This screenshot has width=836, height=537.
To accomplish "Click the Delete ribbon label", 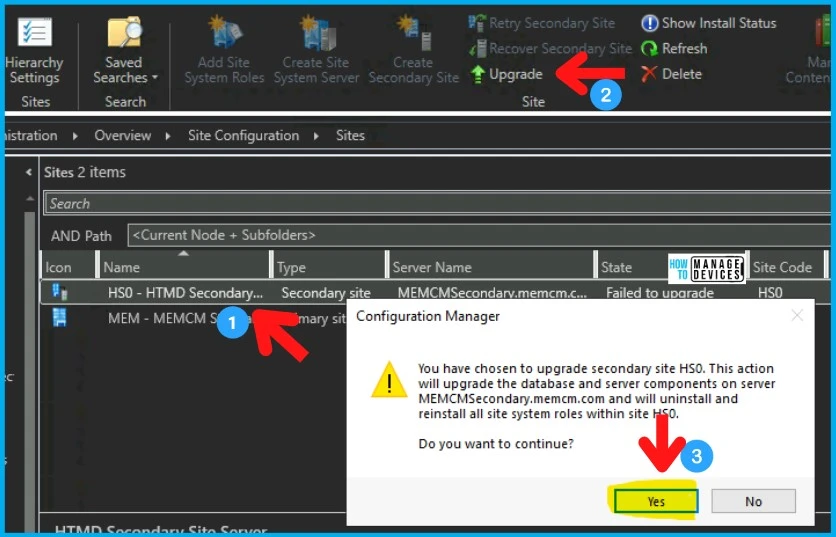I will [681, 74].
